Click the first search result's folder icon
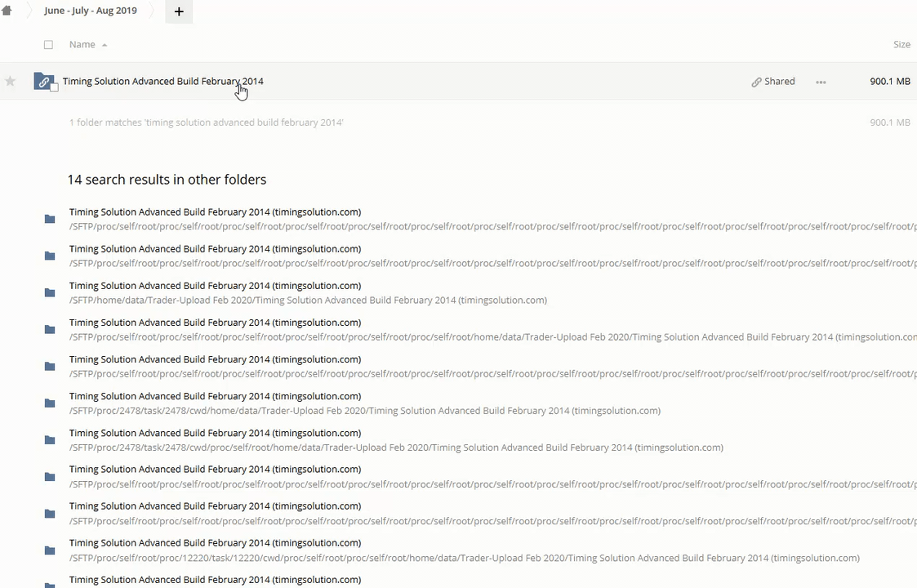Image resolution: width=917 pixels, height=588 pixels. [x=50, y=219]
